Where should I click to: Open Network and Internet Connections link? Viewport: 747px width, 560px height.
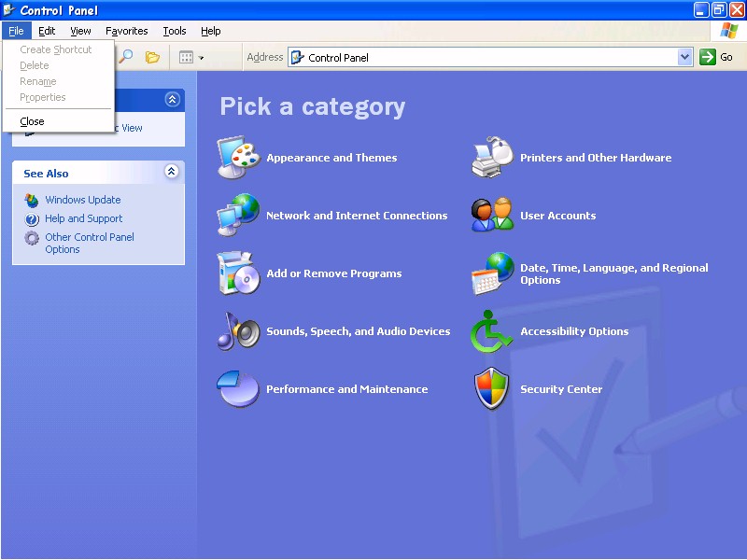357,216
